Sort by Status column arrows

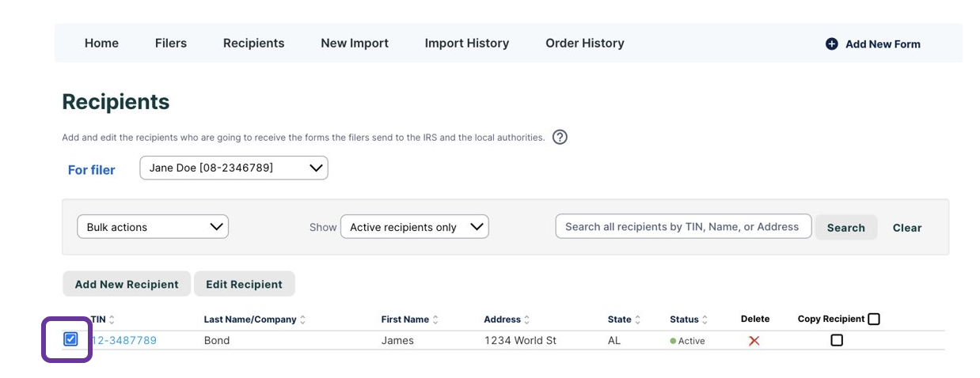coord(705,319)
